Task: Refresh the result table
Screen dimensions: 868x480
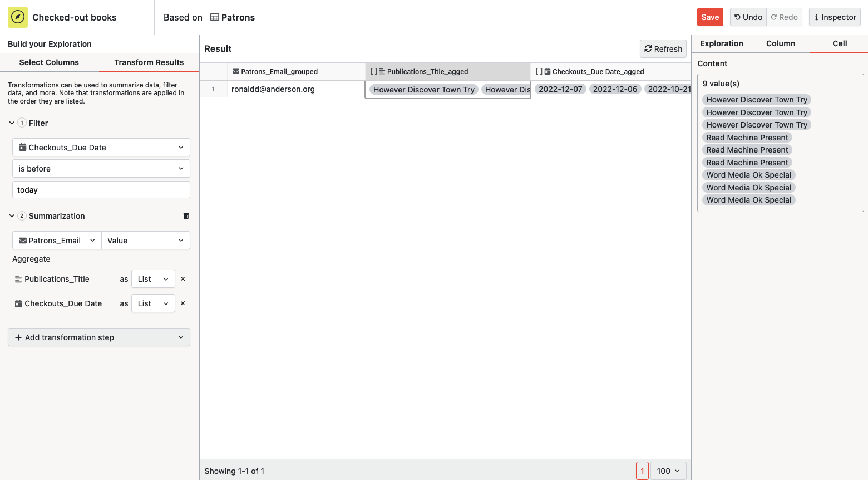Action: pyautogui.click(x=663, y=49)
